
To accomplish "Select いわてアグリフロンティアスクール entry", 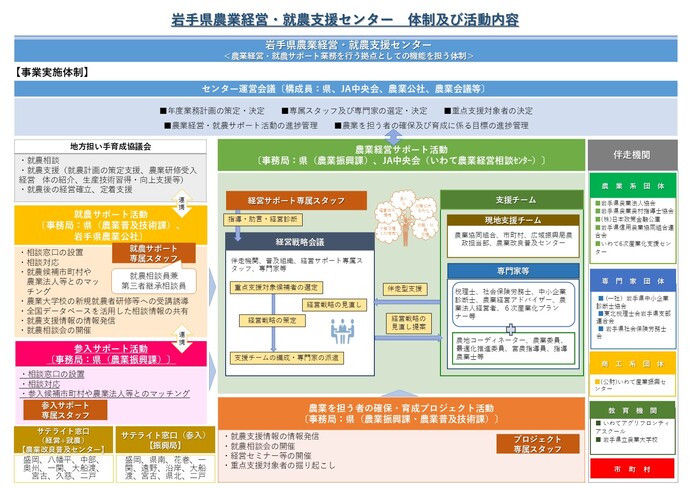I will click(632, 427).
